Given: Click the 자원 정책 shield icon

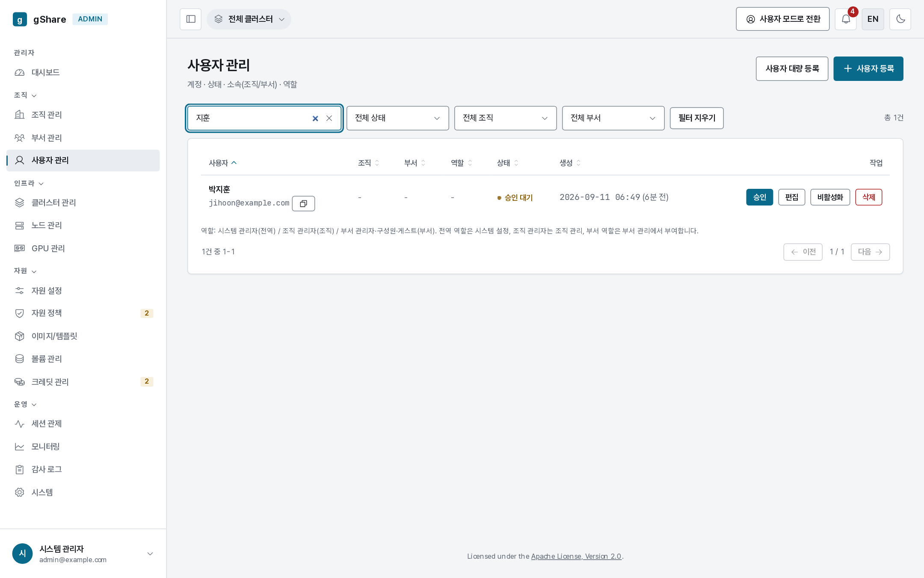Looking at the screenshot, I should [x=20, y=313].
